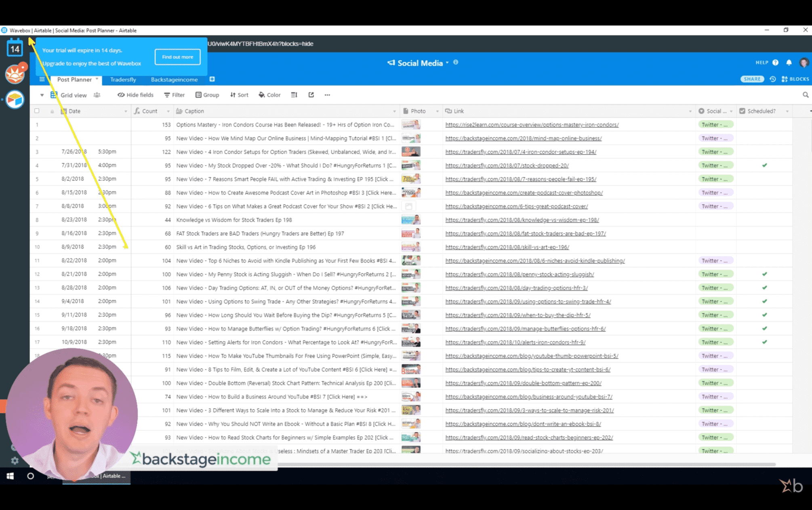Open the rise2learn options-mastery-iron-condors link

(x=532, y=125)
